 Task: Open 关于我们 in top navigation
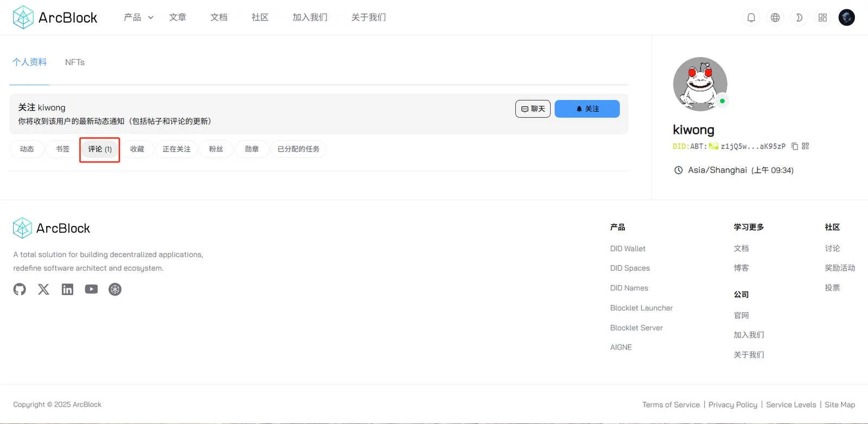(368, 17)
